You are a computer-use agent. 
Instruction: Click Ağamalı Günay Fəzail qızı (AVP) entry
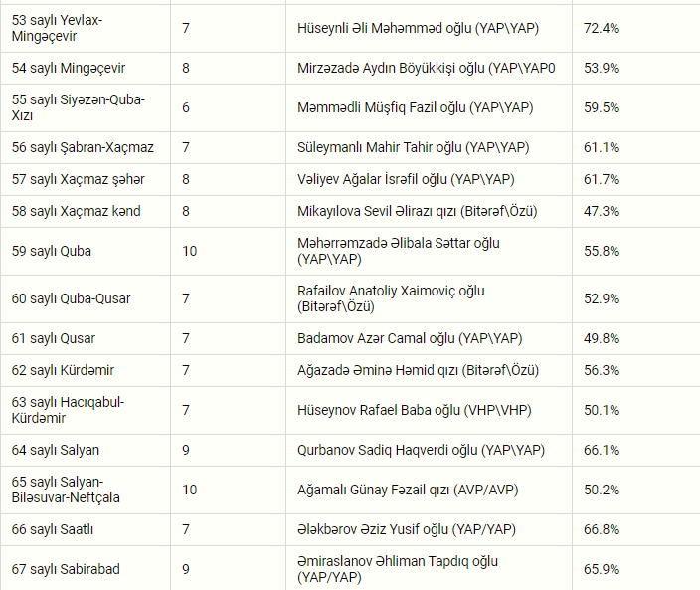(408, 490)
